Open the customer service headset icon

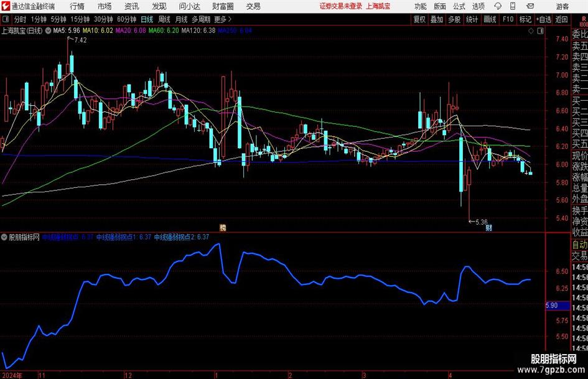(498, 6)
